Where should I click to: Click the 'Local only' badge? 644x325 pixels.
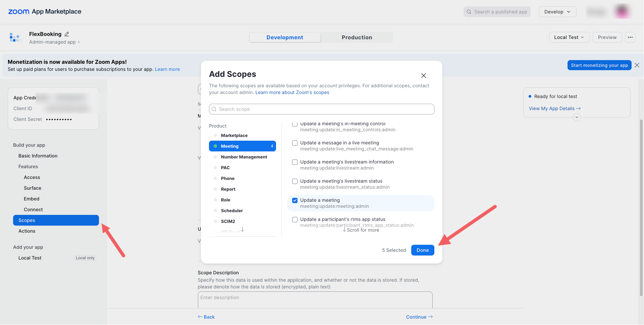(85, 258)
